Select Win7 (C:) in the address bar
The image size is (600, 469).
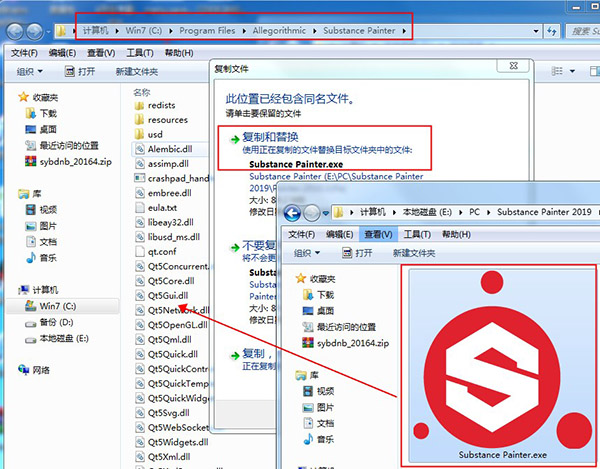coord(144,30)
